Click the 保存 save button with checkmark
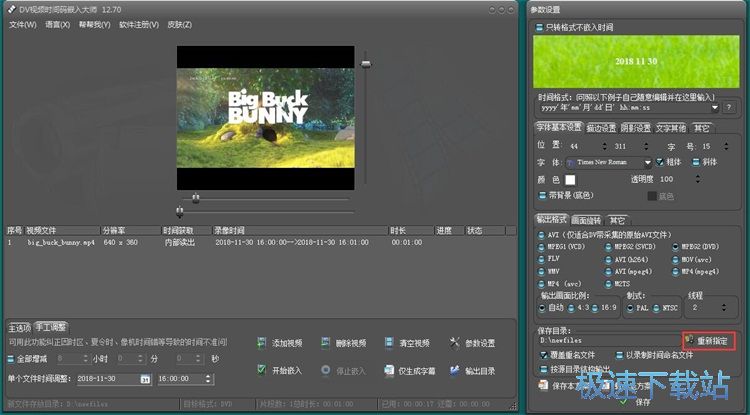The width and height of the screenshot is (750, 415). pos(636,402)
